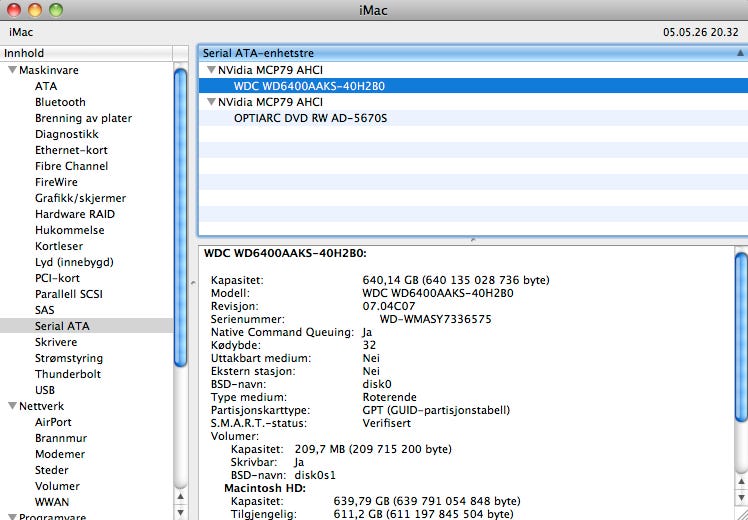The height and width of the screenshot is (520, 748).
Task: Collapse the Programvare section triangle
Action: (x=12, y=517)
